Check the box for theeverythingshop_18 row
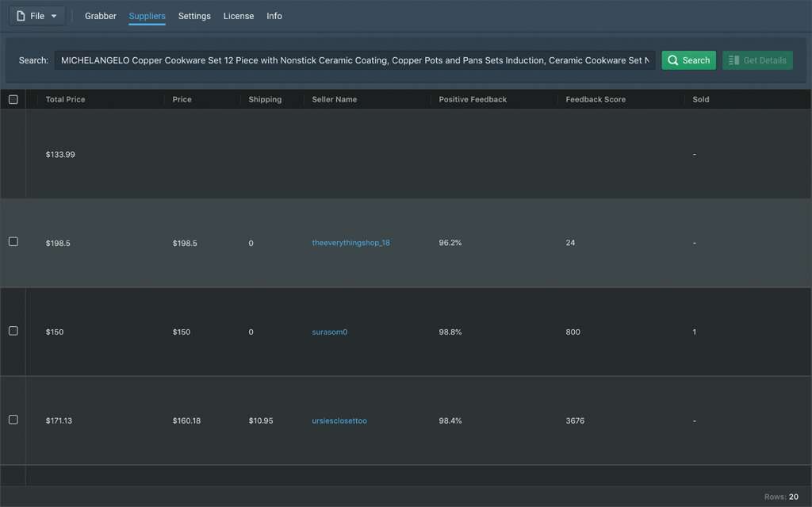 (13, 241)
